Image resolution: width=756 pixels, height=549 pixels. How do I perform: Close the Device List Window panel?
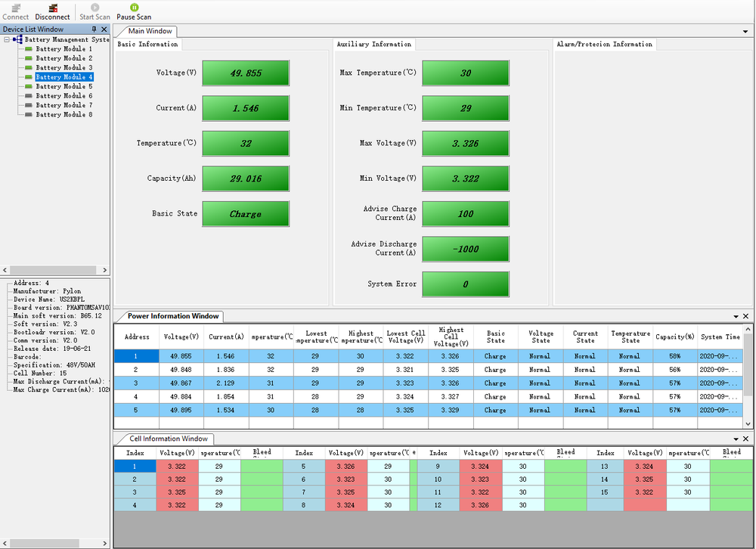104,29
